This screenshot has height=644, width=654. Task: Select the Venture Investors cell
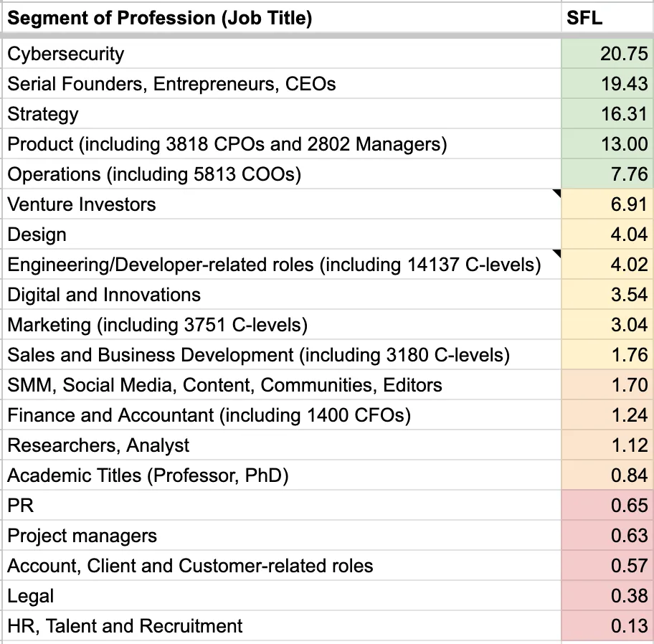pos(282,204)
